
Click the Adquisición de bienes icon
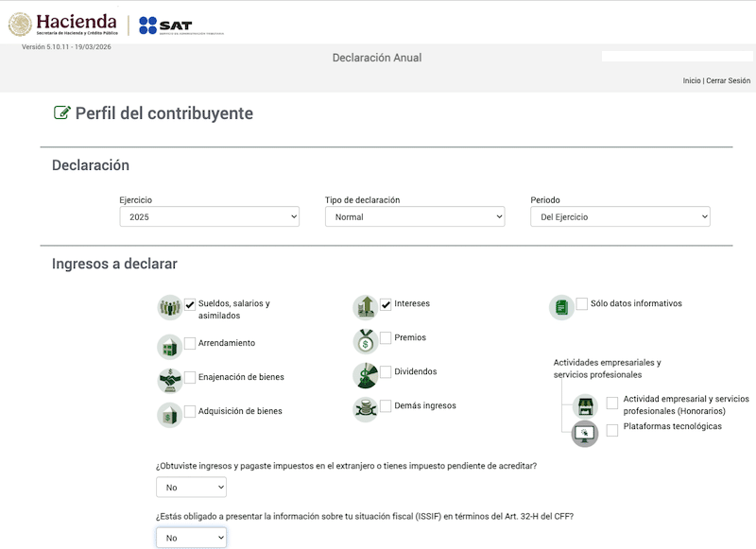[169, 414]
